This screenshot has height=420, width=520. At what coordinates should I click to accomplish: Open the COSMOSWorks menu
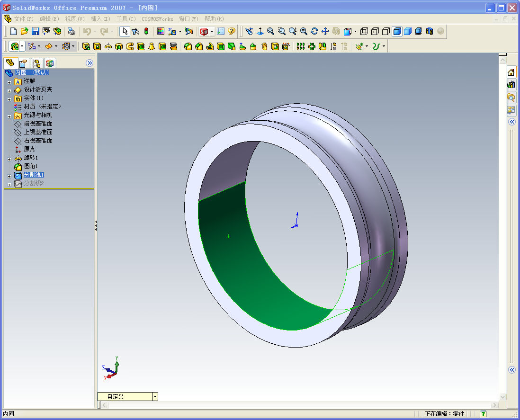pos(157,19)
